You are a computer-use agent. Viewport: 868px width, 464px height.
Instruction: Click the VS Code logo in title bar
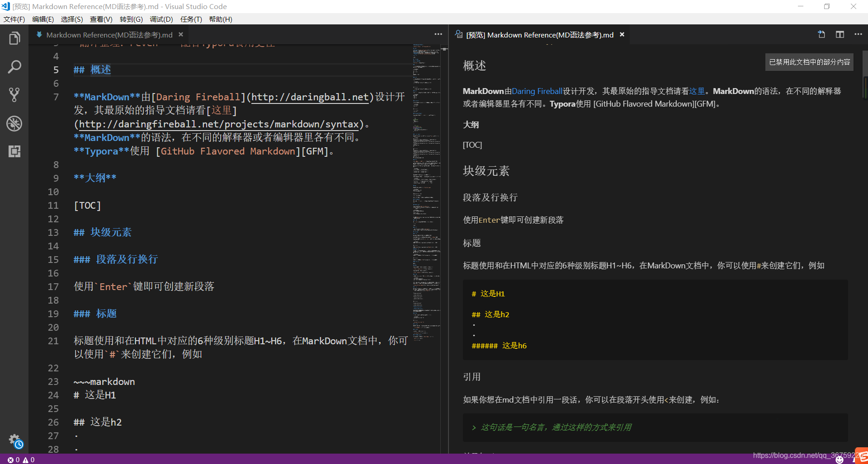point(5,6)
